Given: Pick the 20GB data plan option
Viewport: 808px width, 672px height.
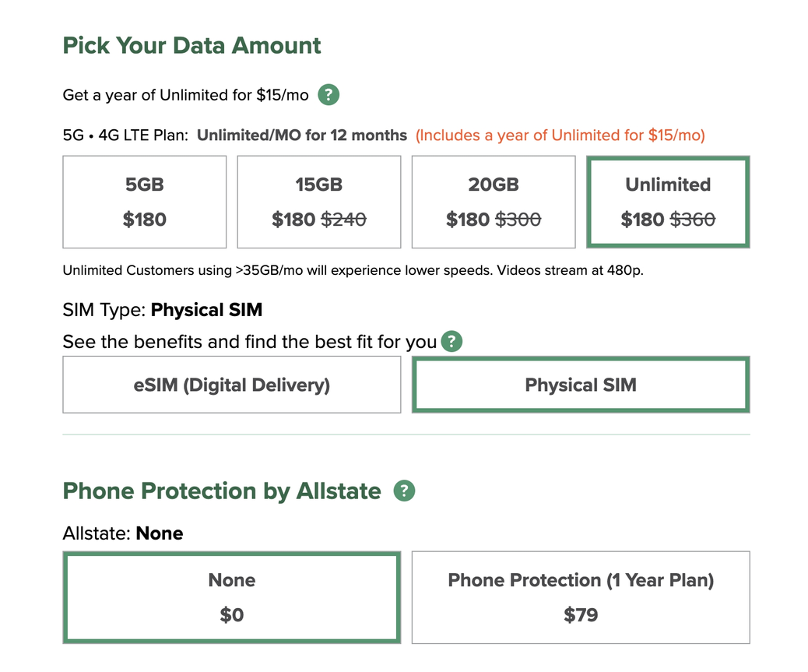Looking at the screenshot, I should (x=494, y=202).
